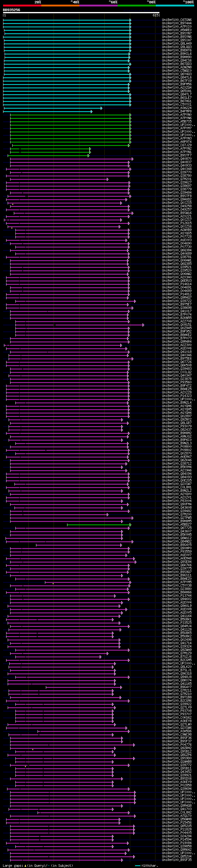This screenshot has height=868, width=197.
Task: Open hit UniRef100_Q9SIA7
Action: pos(177,40)
